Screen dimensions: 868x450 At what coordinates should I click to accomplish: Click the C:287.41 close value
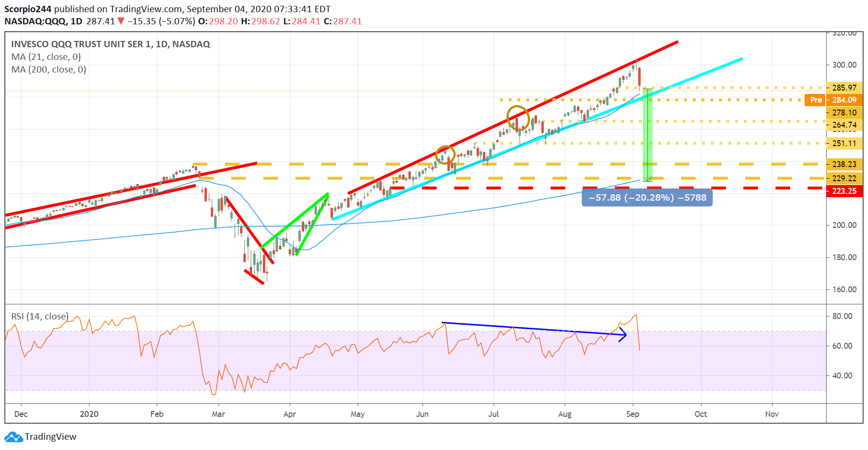coord(343,21)
